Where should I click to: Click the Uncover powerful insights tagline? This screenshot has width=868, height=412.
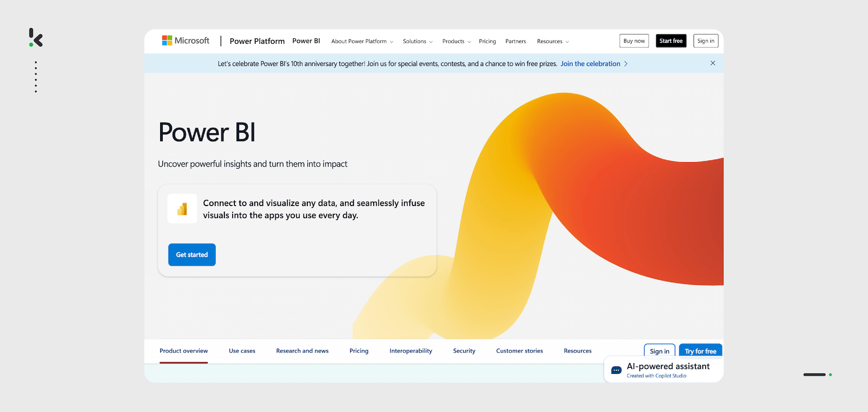pyautogui.click(x=253, y=164)
